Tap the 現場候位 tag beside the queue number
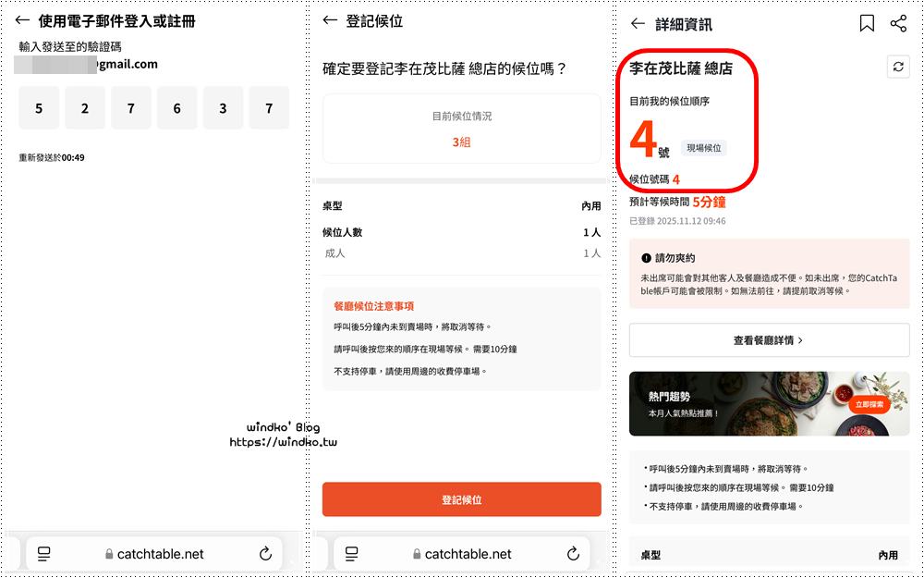Screen dimensions: 924x578 (x=705, y=148)
